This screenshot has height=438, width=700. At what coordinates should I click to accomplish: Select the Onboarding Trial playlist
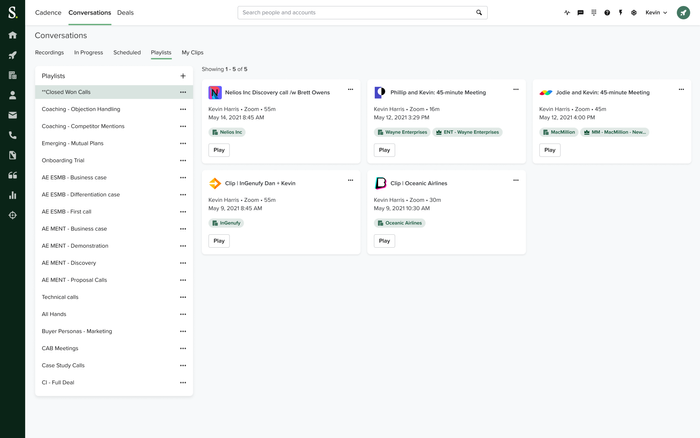click(114, 160)
